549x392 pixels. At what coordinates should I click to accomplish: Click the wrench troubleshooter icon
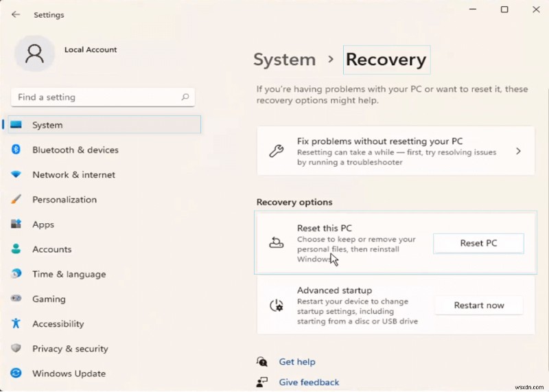[x=277, y=151]
